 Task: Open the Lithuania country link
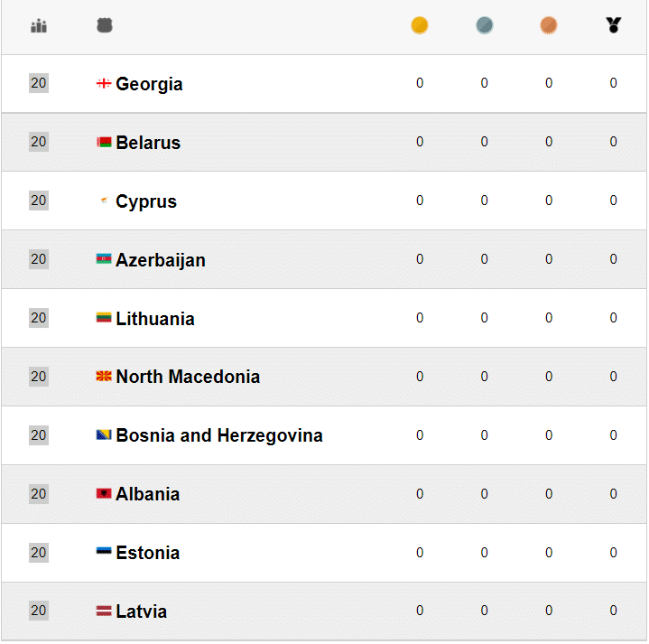pyautogui.click(x=155, y=319)
